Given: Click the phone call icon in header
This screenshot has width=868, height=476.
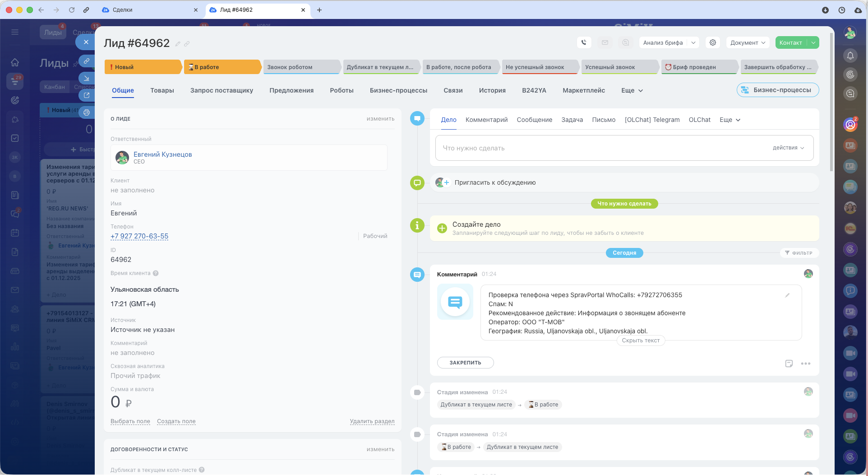Looking at the screenshot, I should [584, 42].
